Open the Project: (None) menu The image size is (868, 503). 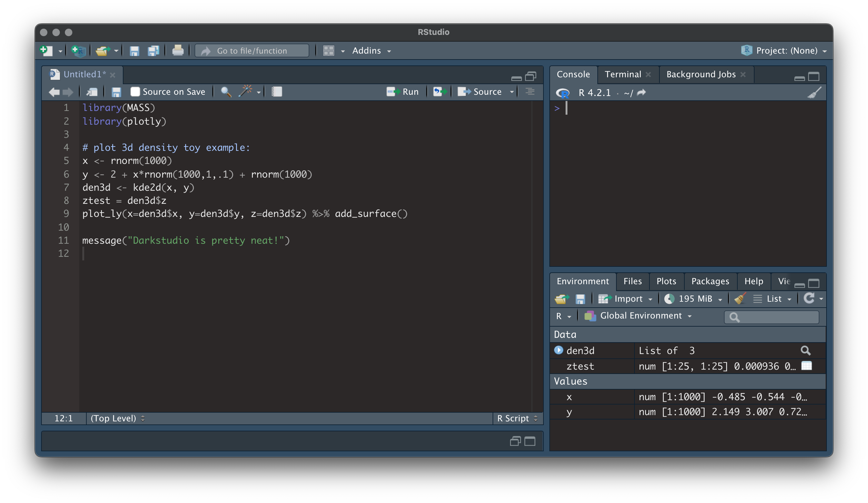[x=784, y=50]
